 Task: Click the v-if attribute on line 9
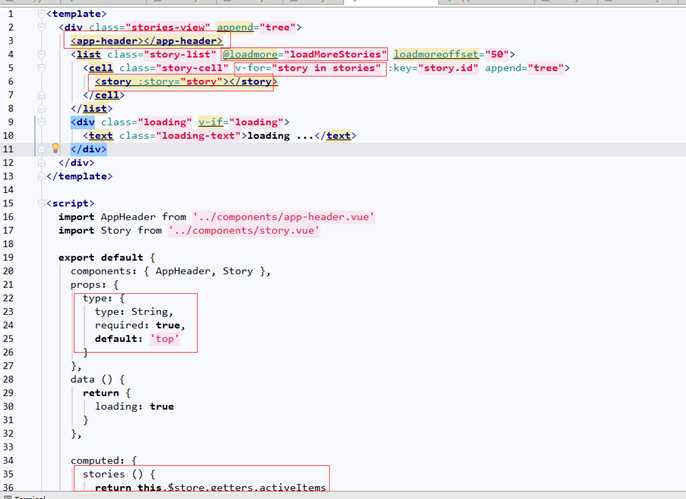[x=210, y=122]
